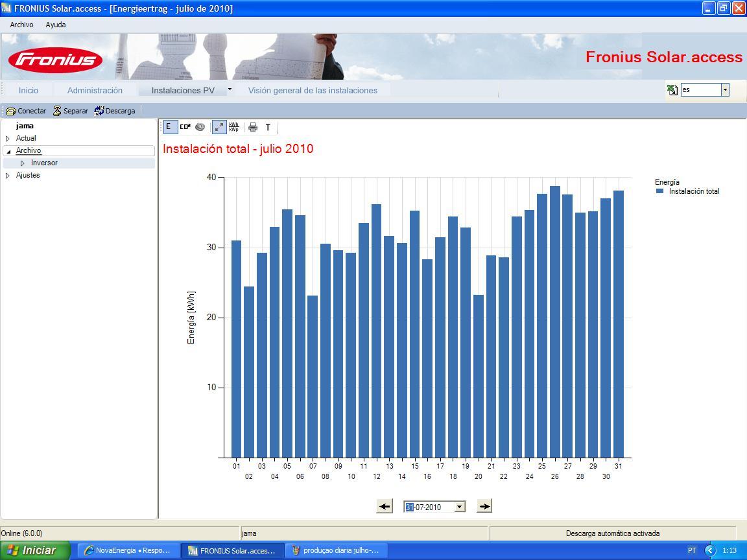Collapse the Archivo tree node
Image resolution: width=747 pixels, height=560 pixels.
pos(8,151)
